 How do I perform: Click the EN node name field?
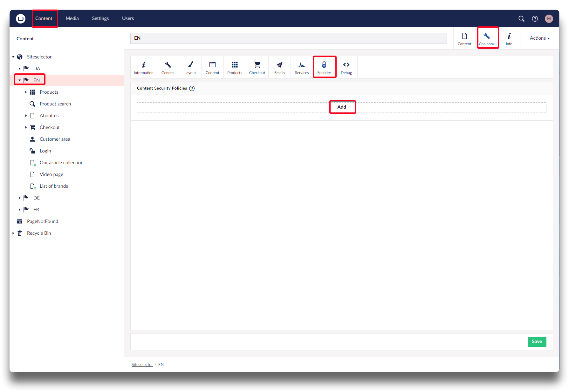pyautogui.click(x=288, y=38)
